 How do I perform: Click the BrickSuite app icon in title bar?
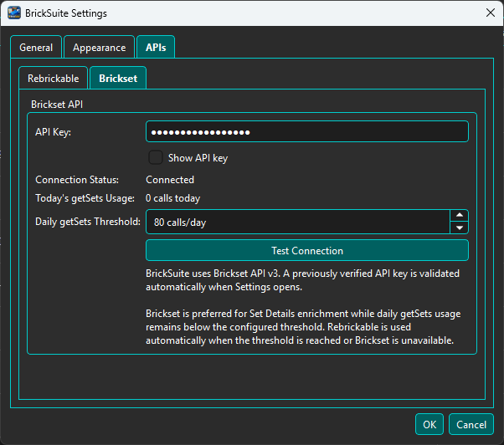[14, 13]
